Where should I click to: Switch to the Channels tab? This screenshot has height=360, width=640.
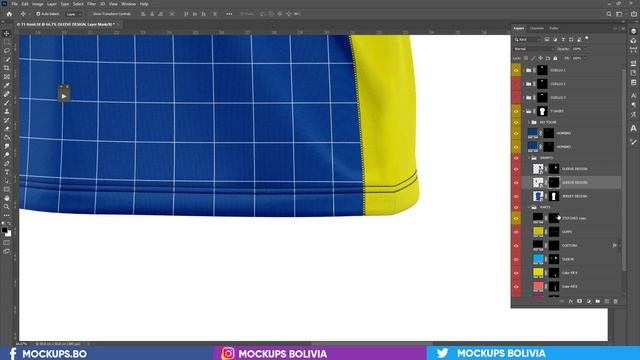click(x=537, y=28)
